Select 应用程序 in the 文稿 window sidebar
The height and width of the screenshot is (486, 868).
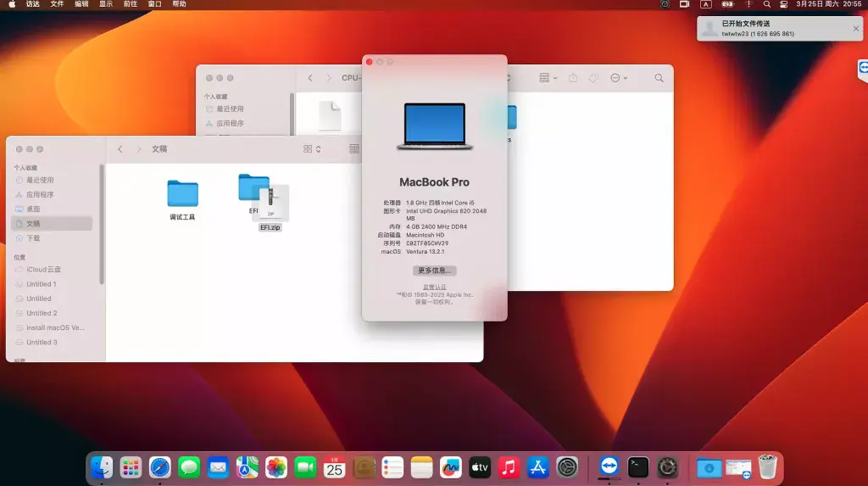pyautogui.click(x=40, y=194)
